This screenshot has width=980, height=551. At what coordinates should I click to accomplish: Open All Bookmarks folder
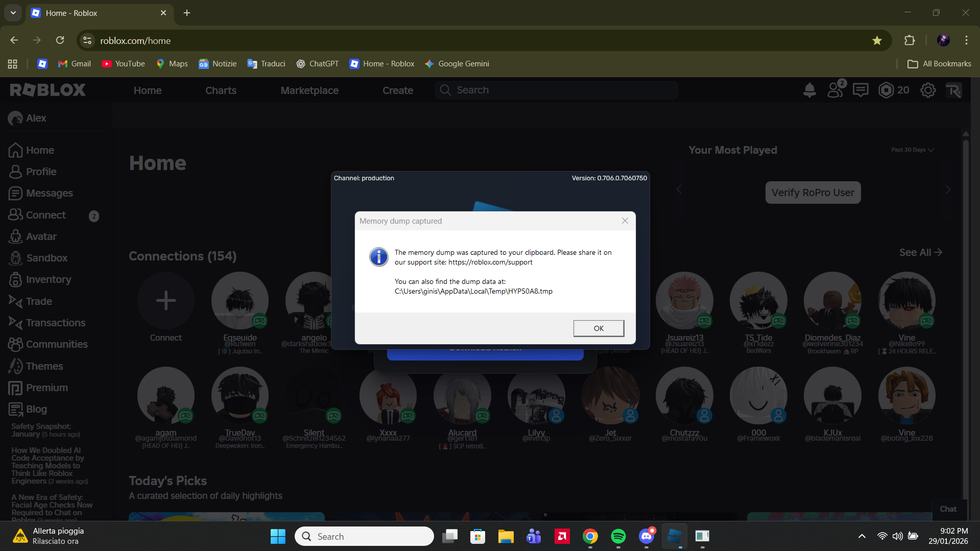(939, 64)
